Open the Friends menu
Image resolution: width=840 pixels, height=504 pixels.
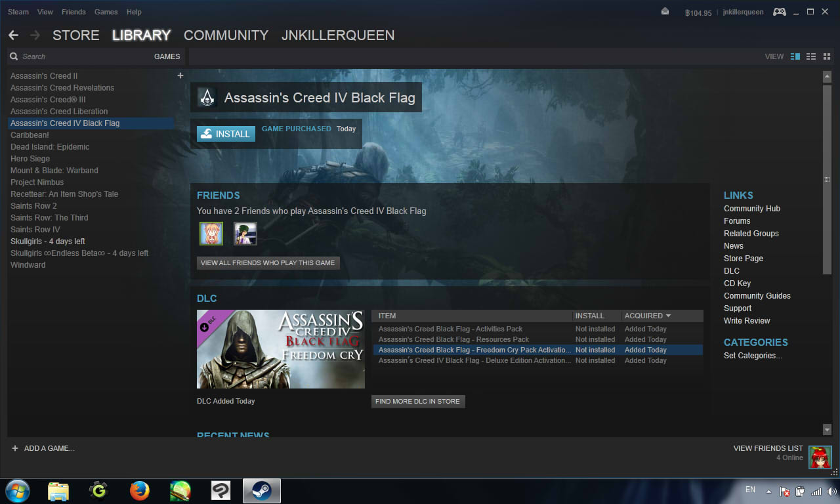(x=73, y=12)
